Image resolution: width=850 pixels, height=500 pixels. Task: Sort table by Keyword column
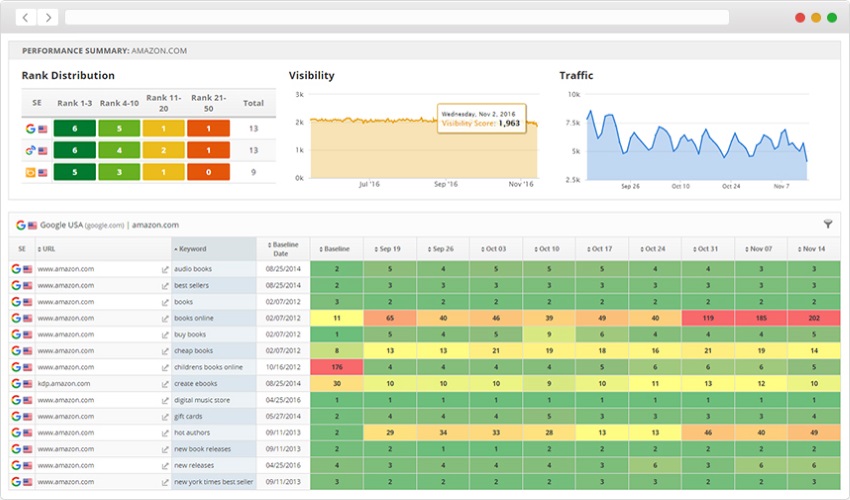pos(191,249)
